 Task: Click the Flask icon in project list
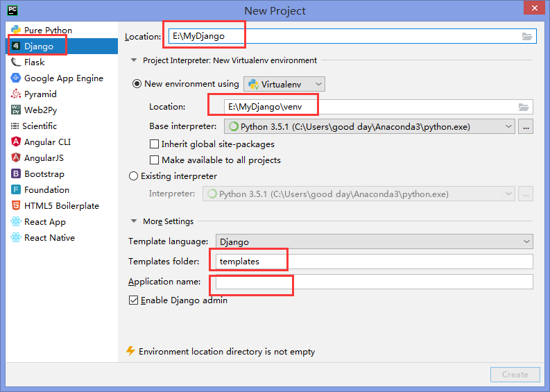(16, 62)
